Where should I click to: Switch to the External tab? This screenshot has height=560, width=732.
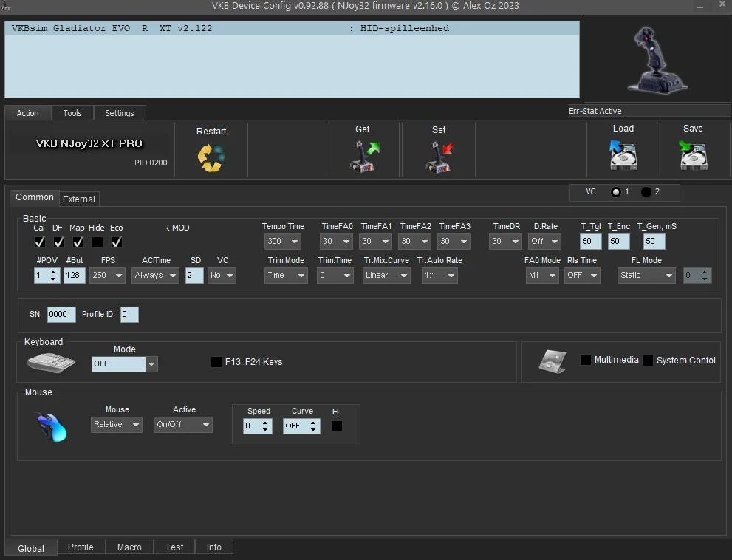[x=78, y=199]
